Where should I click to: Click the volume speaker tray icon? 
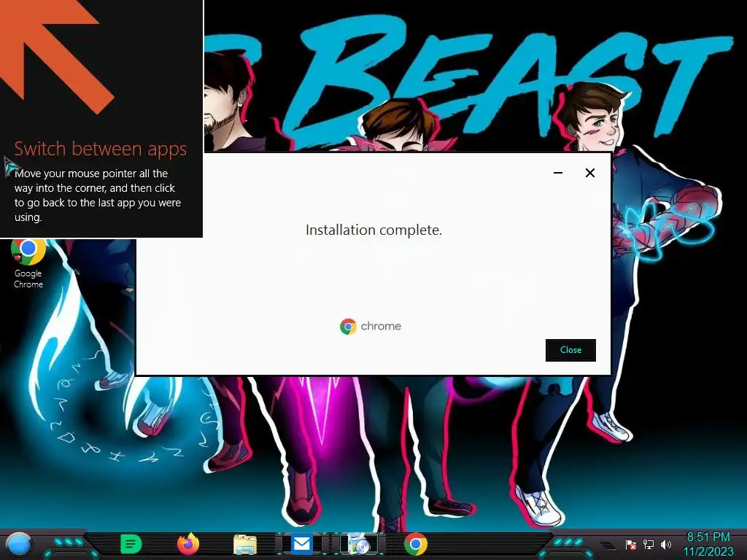click(665, 544)
